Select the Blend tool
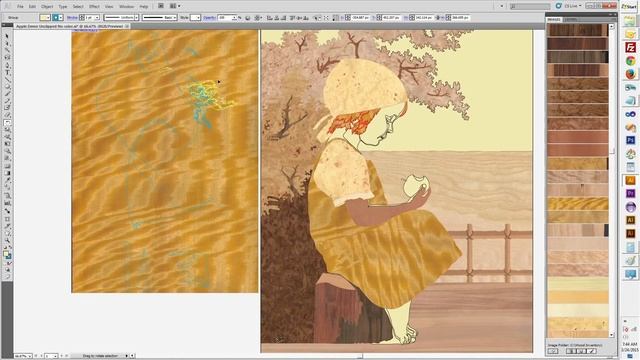The height and width of the screenshot is (360, 640). pyautogui.click(x=7, y=187)
